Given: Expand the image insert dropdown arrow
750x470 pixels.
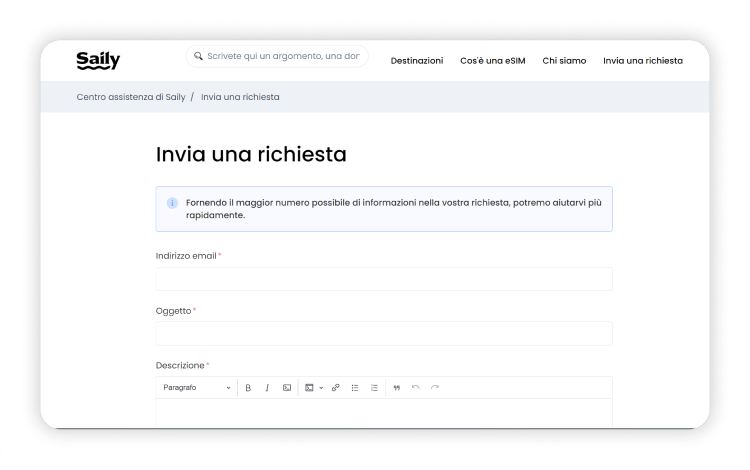Looking at the screenshot, I should tap(321, 387).
